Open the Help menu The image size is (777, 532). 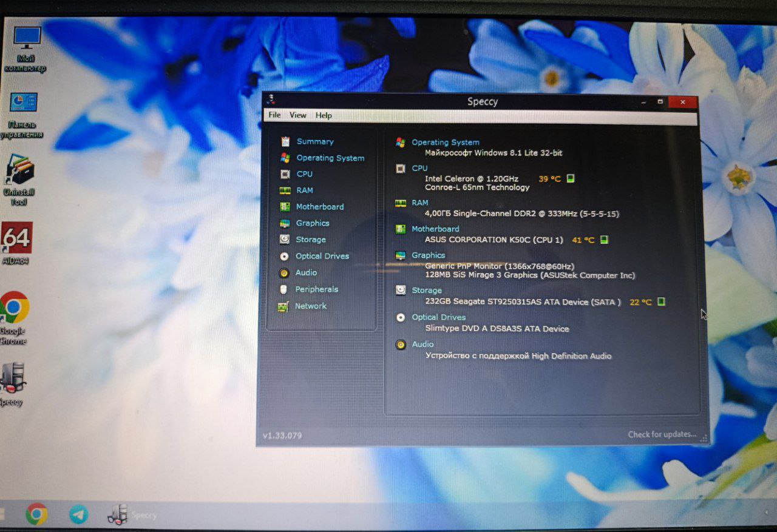tap(324, 115)
